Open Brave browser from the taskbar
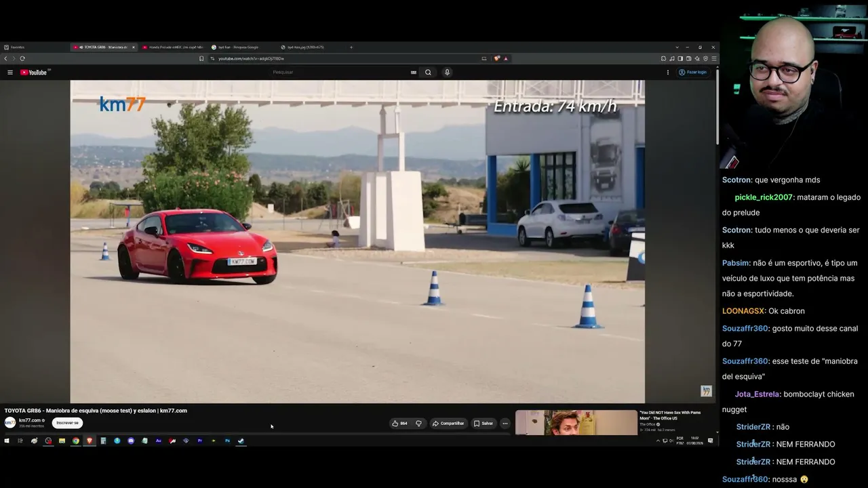Viewport: 868px width, 488px height. click(90, 441)
